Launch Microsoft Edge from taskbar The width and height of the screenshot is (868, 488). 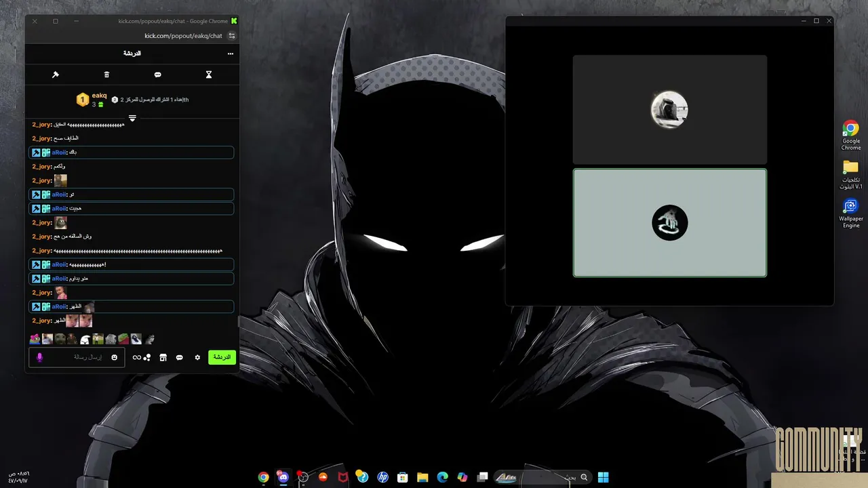442,477
